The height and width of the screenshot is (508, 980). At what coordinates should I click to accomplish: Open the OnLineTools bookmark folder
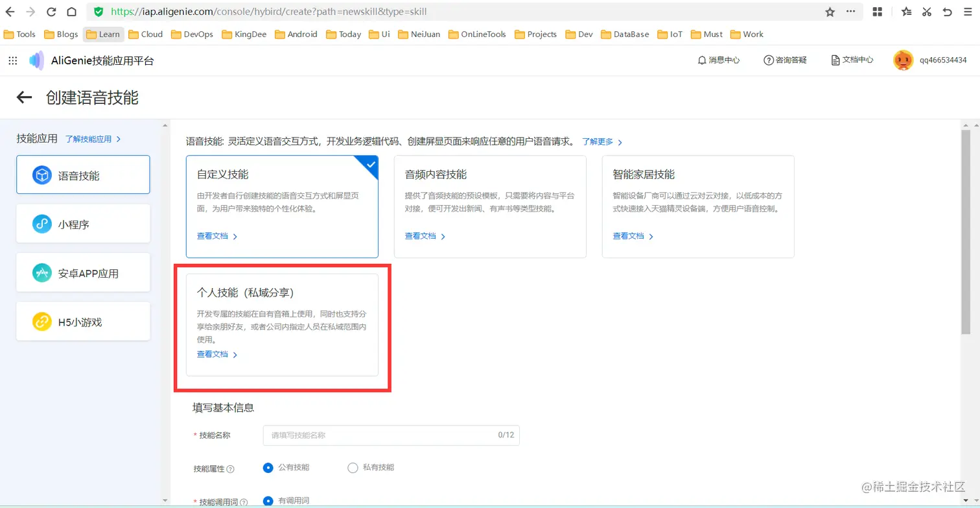477,34
